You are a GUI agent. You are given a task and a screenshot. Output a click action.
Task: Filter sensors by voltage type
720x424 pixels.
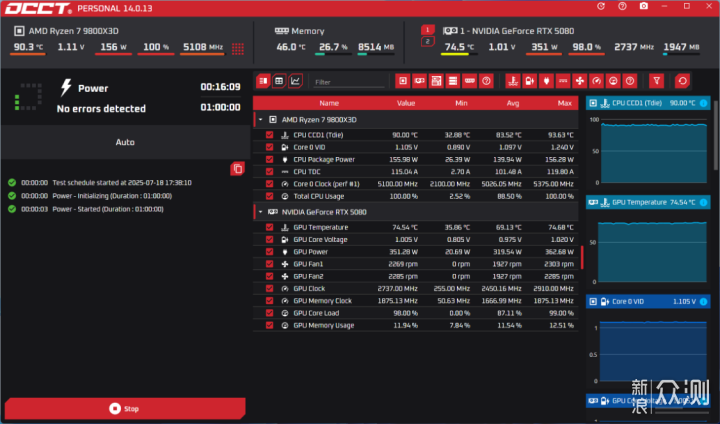[x=529, y=81]
